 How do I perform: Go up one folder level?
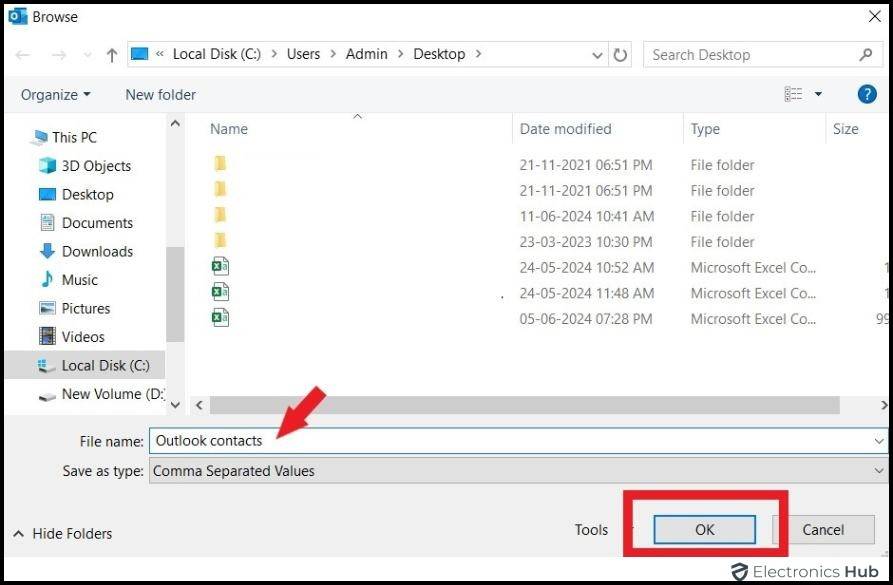click(112, 55)
